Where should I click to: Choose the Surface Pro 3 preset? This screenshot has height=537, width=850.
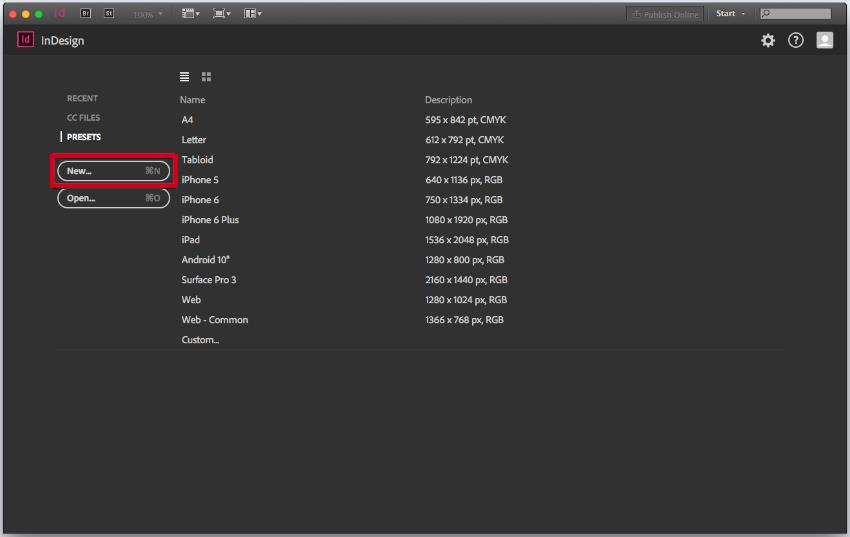tap(209, 280)
